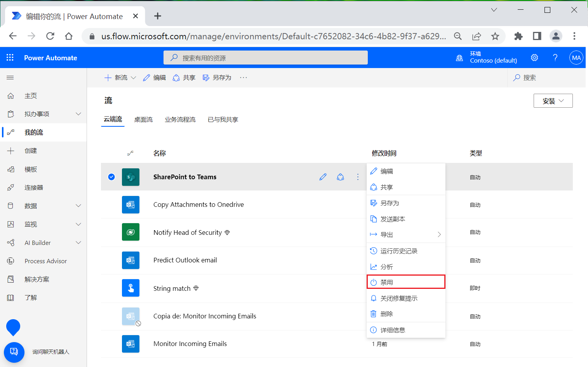
Task: Click 编辑 in the command bar
Action: [x=154, y=78]
